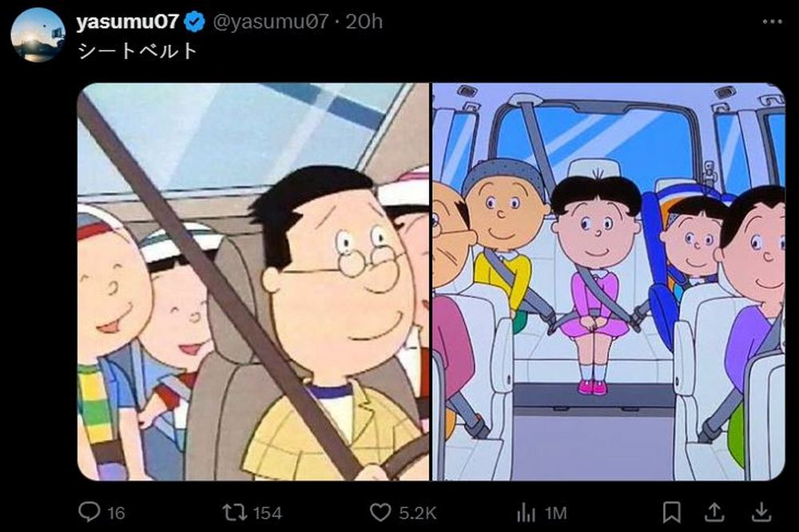Open the left image with the driver in glasses
Screen dimensions: 799x532
click(253, 281)
